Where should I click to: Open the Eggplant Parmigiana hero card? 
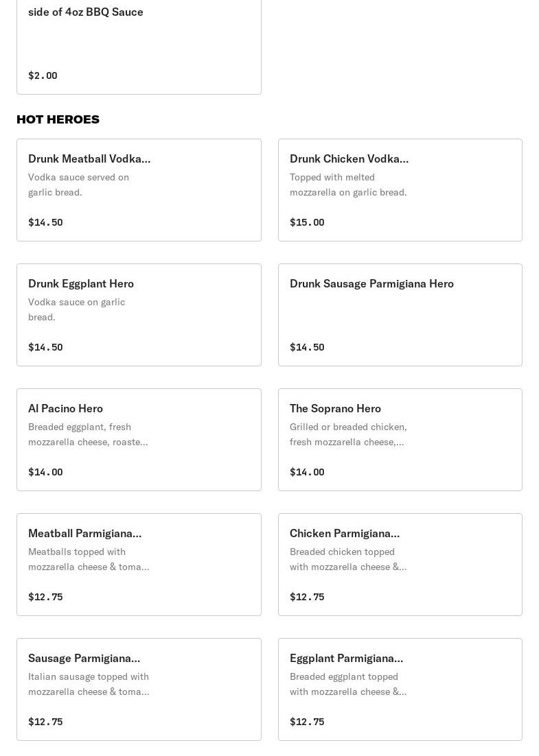pos(400,689)
